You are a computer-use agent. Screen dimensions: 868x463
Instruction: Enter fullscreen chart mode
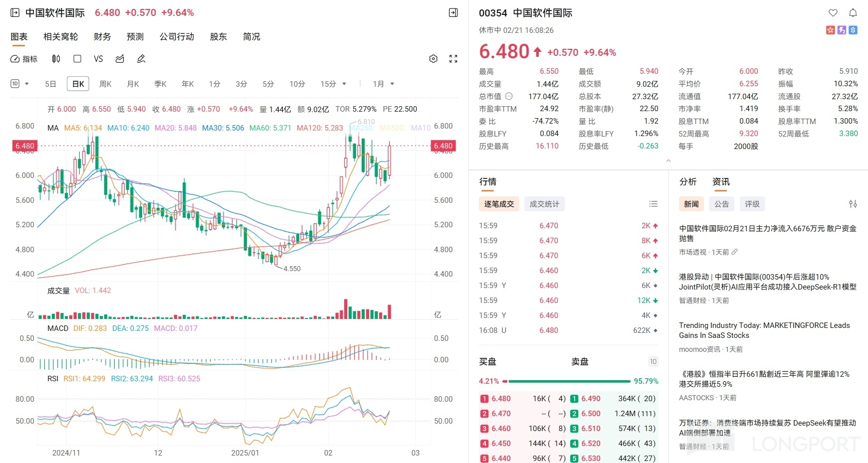coord(453,59)
